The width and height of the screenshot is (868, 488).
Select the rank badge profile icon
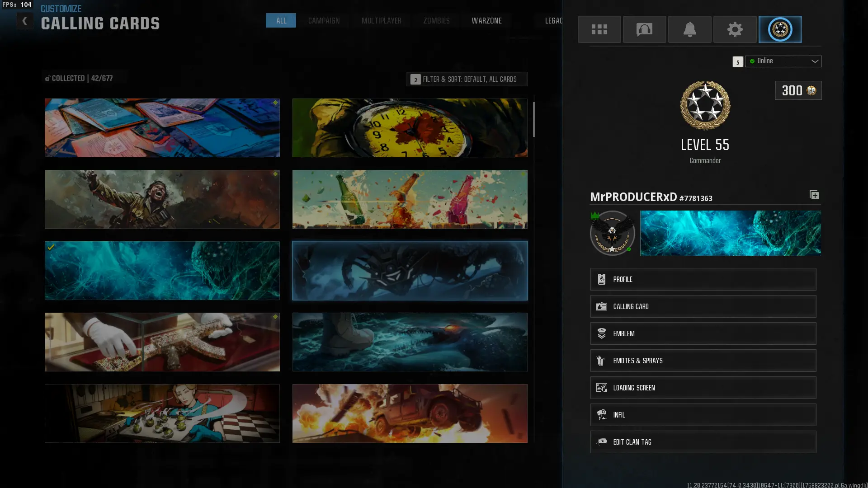click(780, 29)
